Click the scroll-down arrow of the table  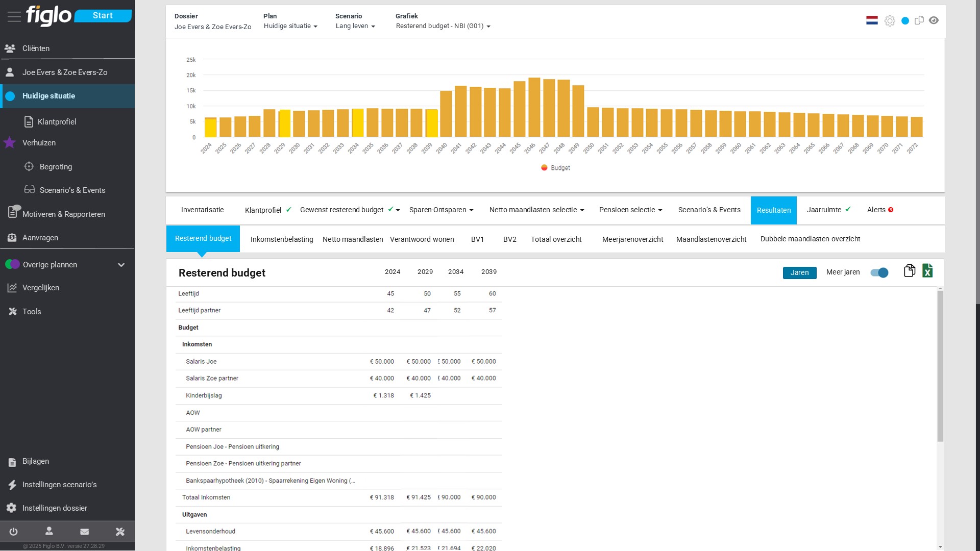coord(940,547)
